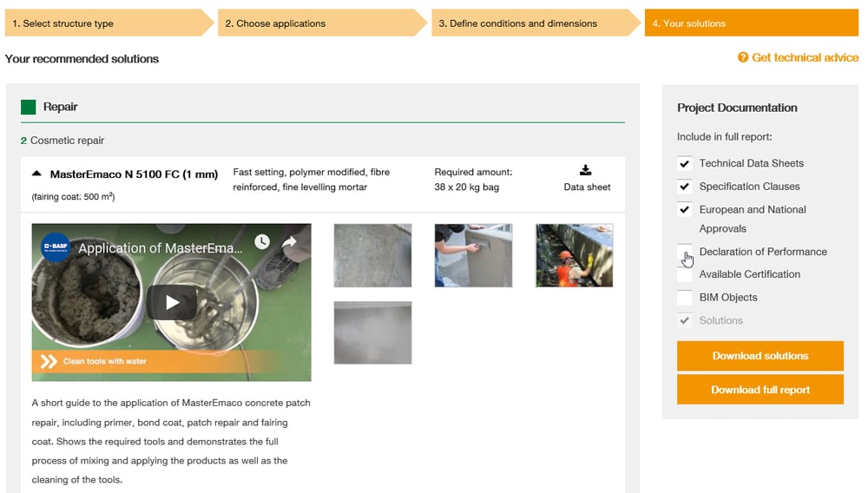Open step 3 Define conditions and dimensions
Image resolution: width=868 pixels, height=493 pixels.
pyautogui.click(x=536, y=23)
